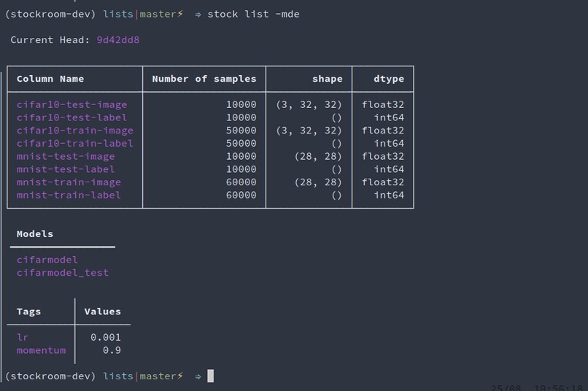Screen dimensions: 588x391
Task: Click the lr value 0.001
Action: tap(106, 338)
